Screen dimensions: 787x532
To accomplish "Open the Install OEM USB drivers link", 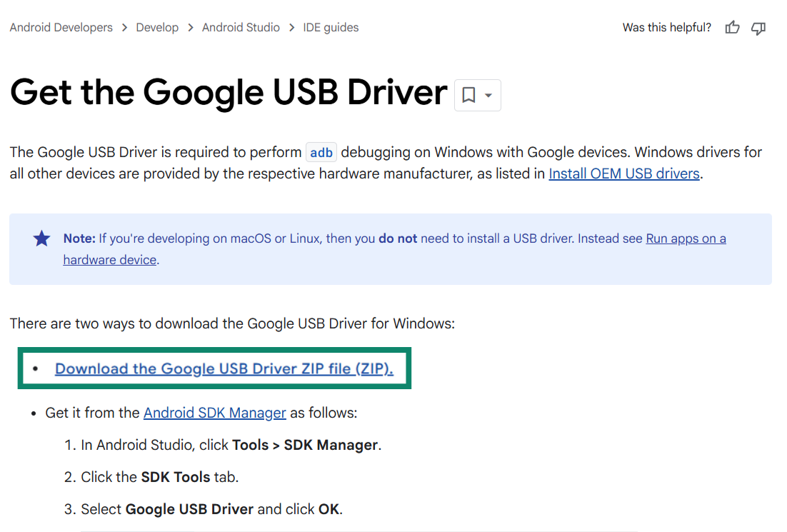I will [623, 174].
